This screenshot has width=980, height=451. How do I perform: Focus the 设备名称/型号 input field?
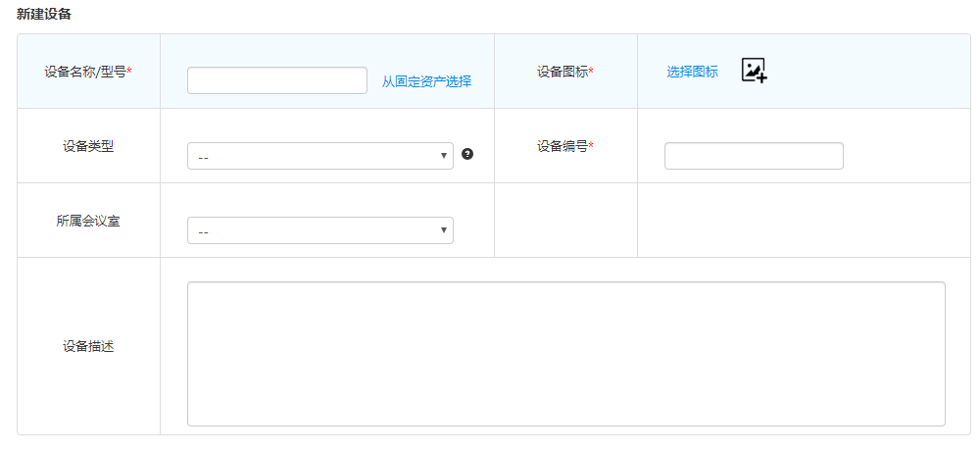[276, 80]
